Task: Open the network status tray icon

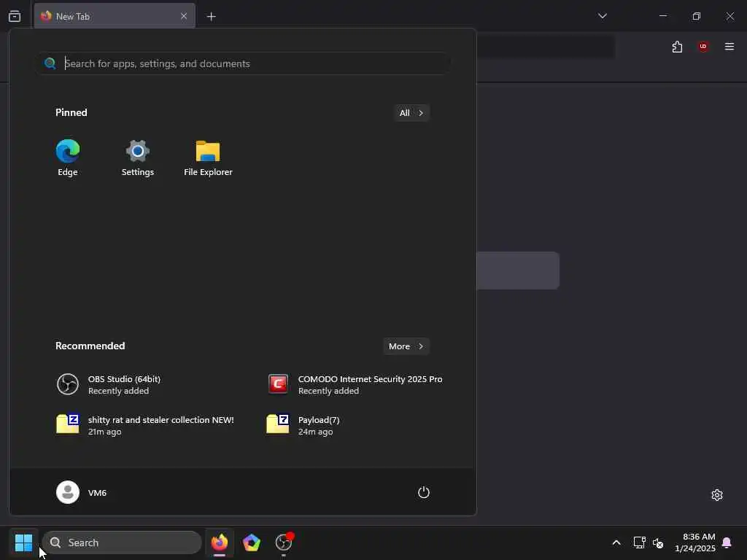Action: (x=639, y=542)
